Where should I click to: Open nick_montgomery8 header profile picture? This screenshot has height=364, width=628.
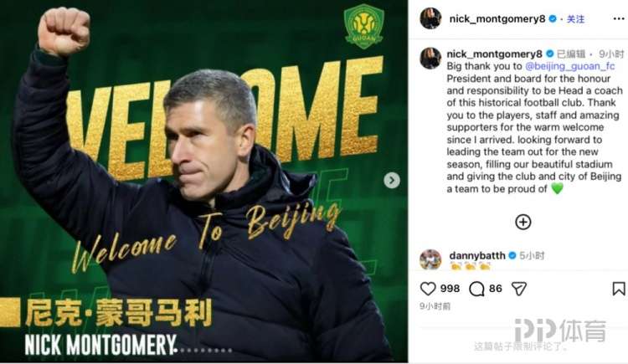(430, 18)
